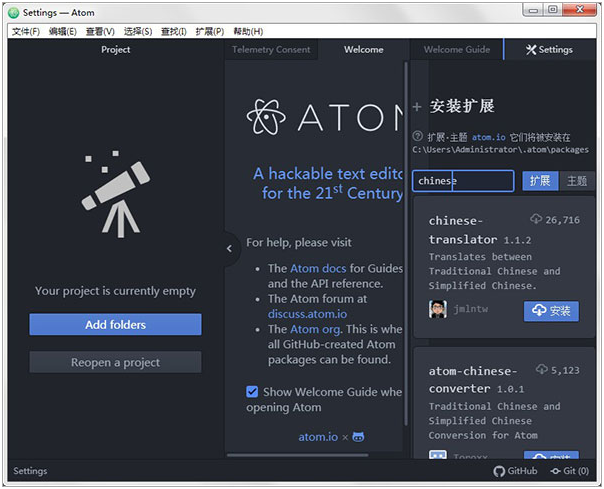Image resolution: width=604 pixels, height=489 pixels.
Task: Open the 扩展(P) menu
Action: pyautogui.click(x=210, y=32)
